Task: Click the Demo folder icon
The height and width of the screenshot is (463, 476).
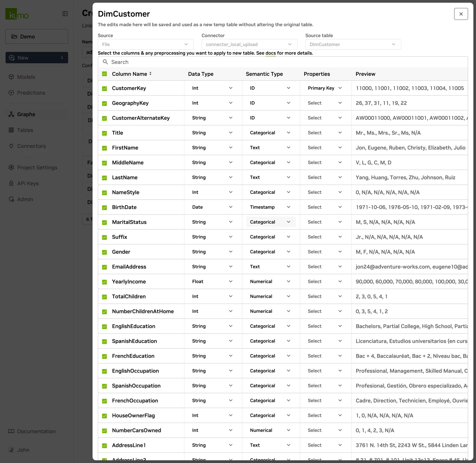Action: [x=14, y=36]
